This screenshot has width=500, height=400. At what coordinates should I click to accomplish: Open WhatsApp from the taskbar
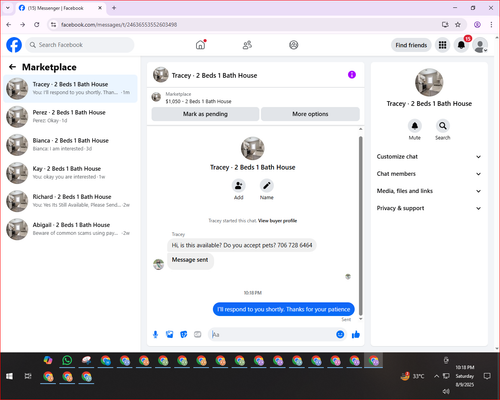[x=67, y=360]
